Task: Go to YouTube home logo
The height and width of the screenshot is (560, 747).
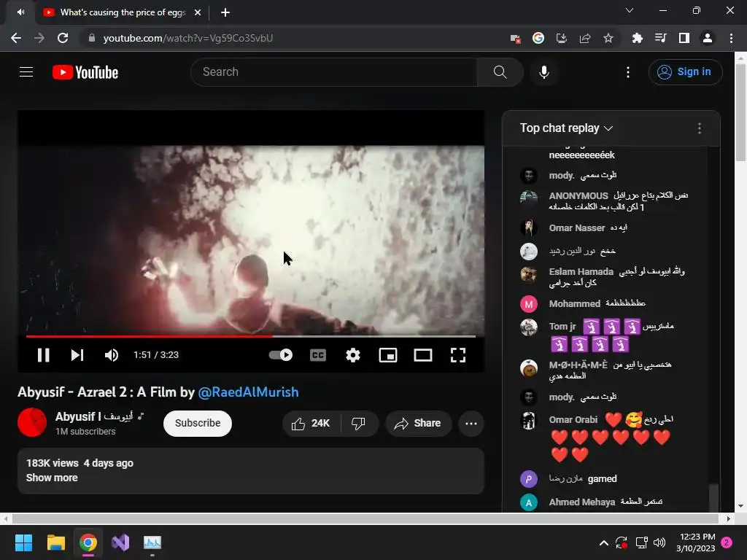Action: pos(85,72)
